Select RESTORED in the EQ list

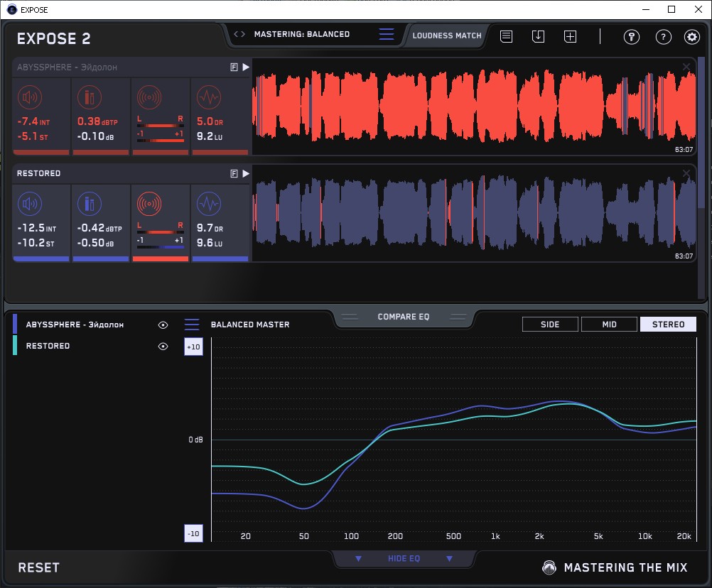coord(48,346)
